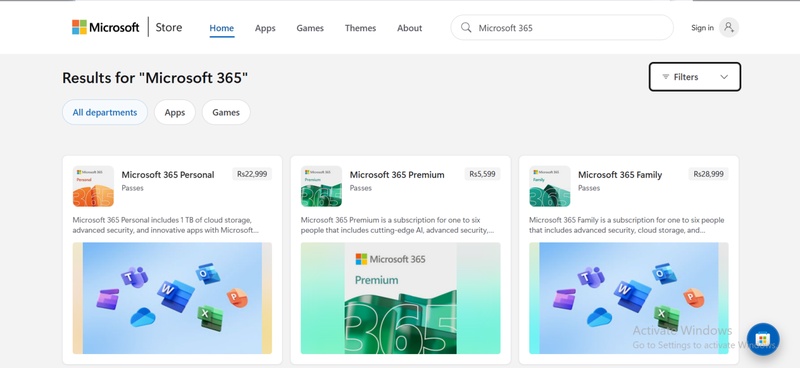
Task: Click the search magnifier icon
Action: [x=466, y=28]
